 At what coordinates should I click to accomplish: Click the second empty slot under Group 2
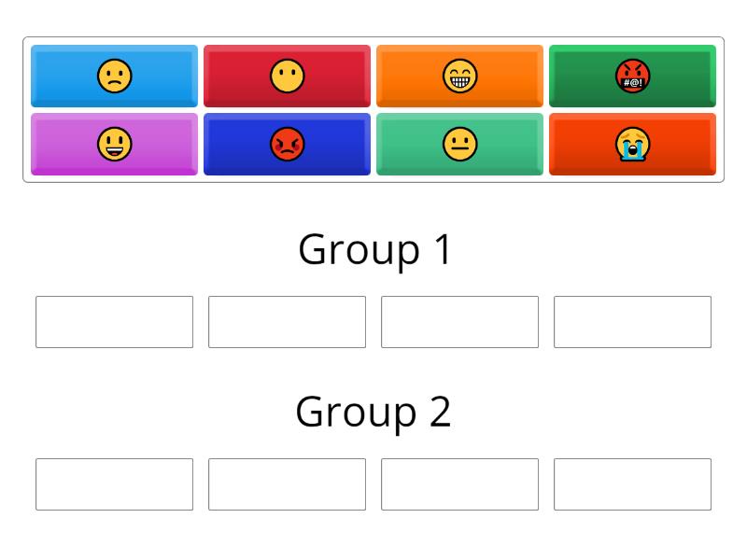coord(287,484)
